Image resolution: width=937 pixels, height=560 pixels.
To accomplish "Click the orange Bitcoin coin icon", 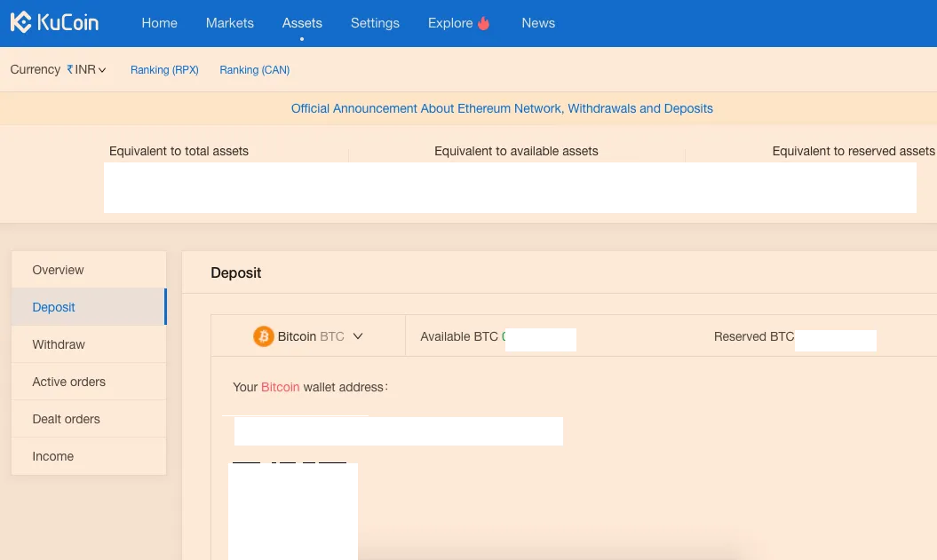I will pos(264,336).
